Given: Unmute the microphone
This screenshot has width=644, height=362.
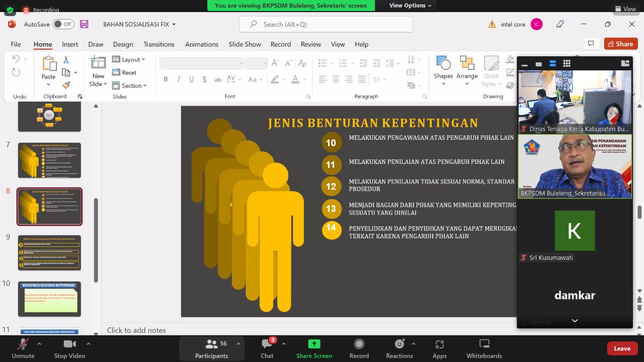Looking at the screenshot, I should [x=23, y=344].
